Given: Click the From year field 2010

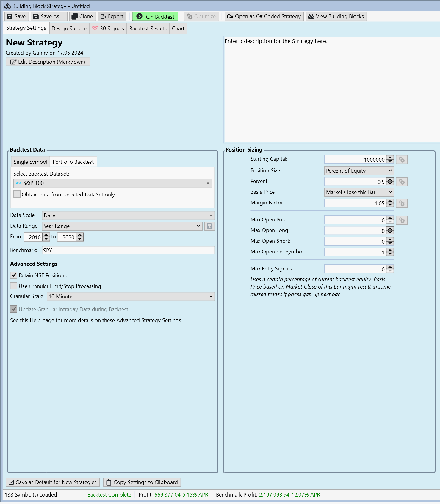Looking at the screenshot, I should pos(33,237).
